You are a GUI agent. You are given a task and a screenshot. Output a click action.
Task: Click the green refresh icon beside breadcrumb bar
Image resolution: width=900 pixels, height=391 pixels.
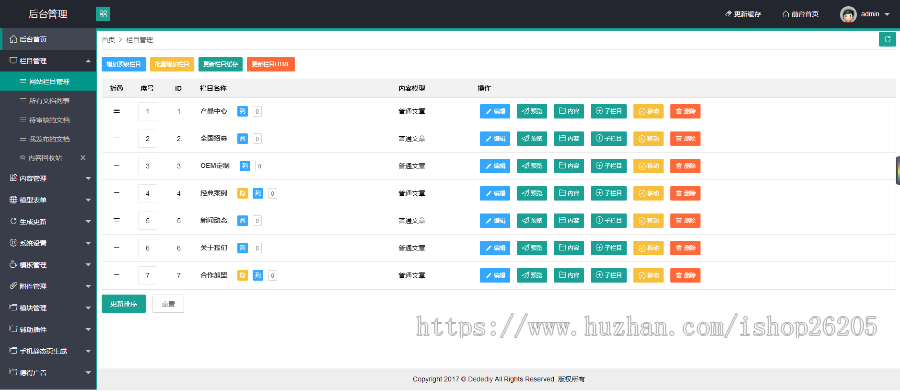coord(887,40)
